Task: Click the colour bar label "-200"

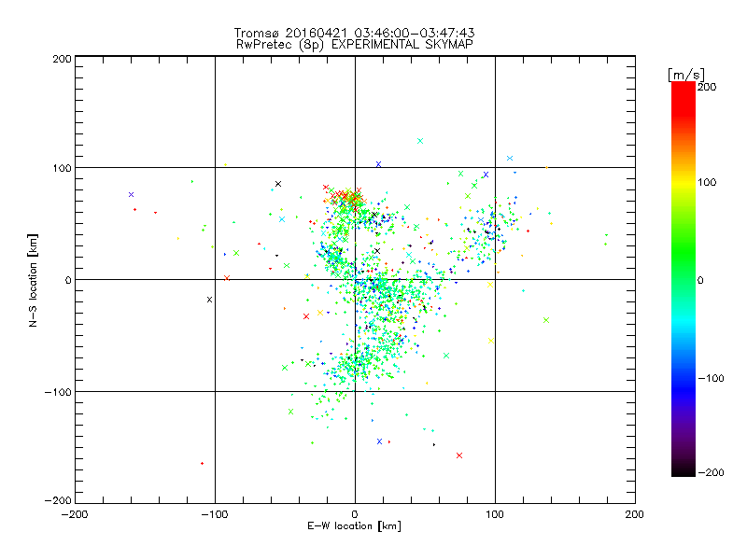Action: (711, 472)
